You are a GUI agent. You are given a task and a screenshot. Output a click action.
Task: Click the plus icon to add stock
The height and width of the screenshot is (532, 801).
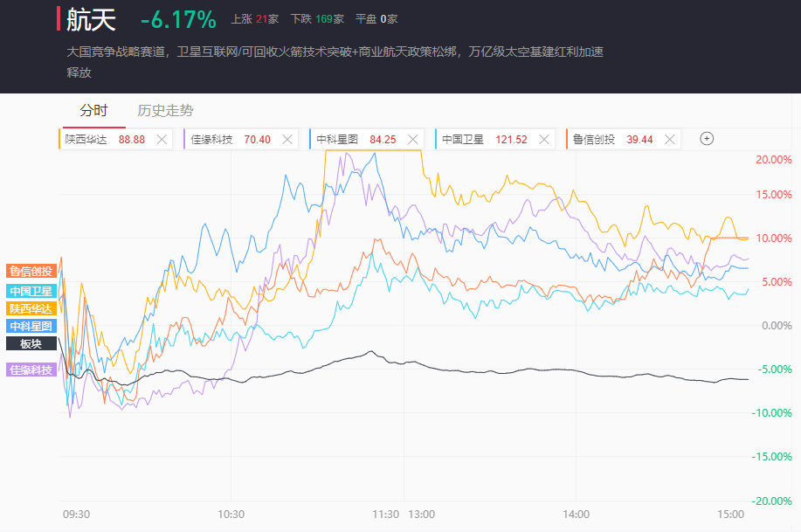(x=708, y=138)
